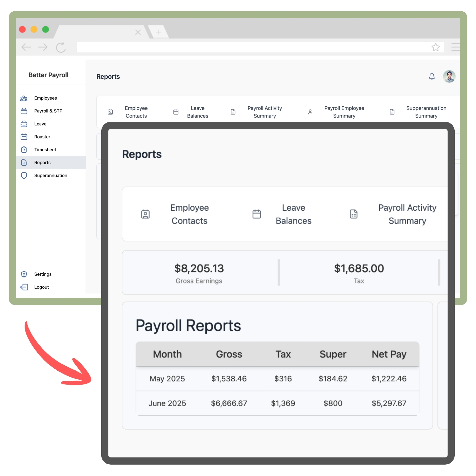The height and width of the screenshot is (476, 476).
Task: Click the Employees people icon in sidebar
Action: point(24,98)
